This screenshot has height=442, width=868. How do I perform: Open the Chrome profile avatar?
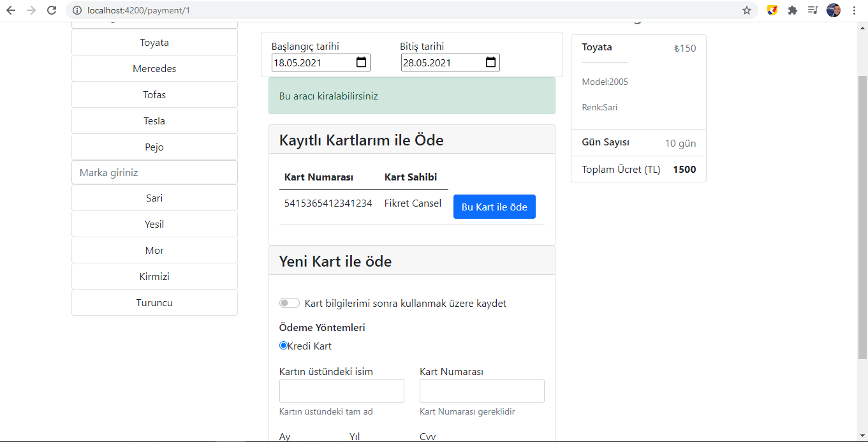coord(833,10)
